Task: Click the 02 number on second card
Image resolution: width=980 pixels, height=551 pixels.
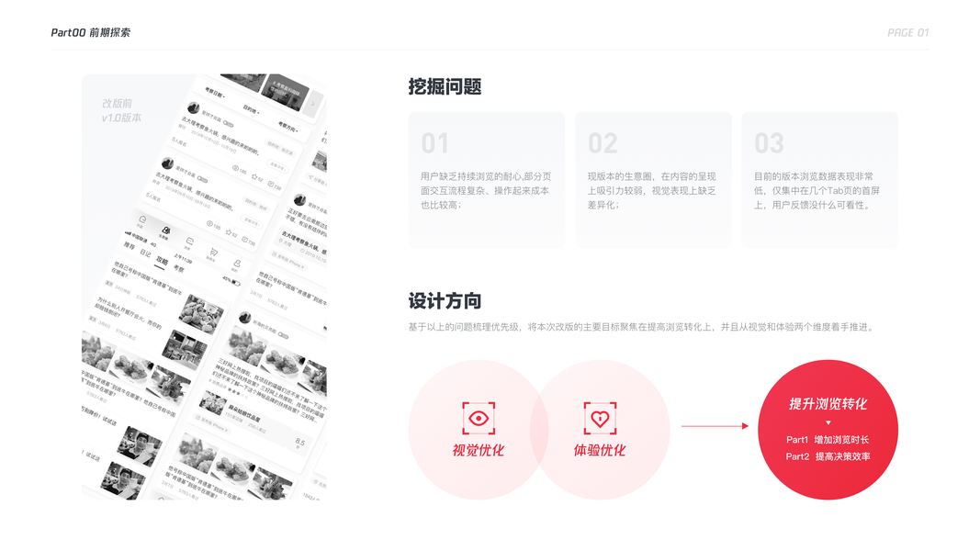Action: click(x=603, y=143)
